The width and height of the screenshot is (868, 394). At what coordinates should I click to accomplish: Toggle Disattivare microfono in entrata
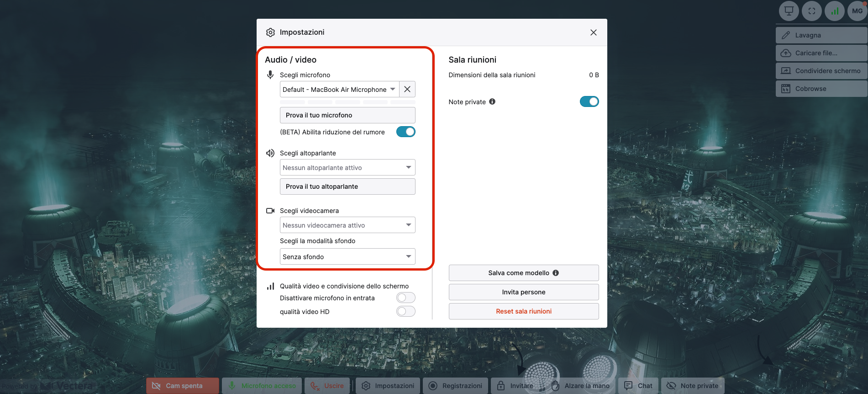pyautogui.click(x=405, y=298)
